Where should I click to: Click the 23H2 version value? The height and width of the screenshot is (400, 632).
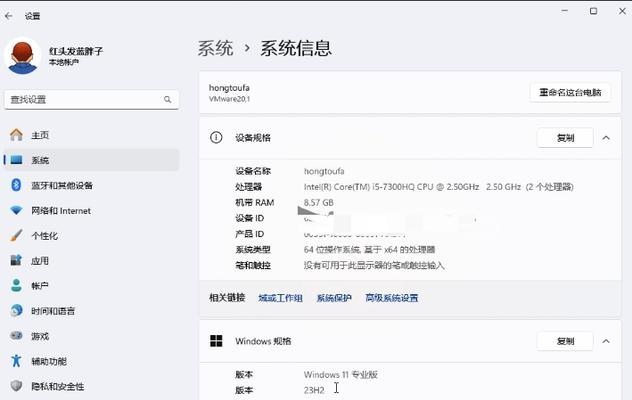(x=314, y=390)
